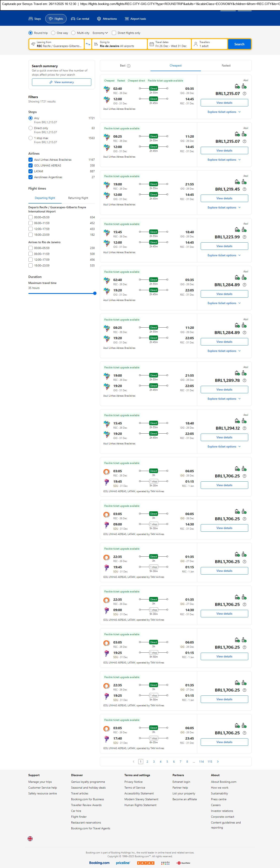Open the Economy cabin class dropdown

pos(100,33)
